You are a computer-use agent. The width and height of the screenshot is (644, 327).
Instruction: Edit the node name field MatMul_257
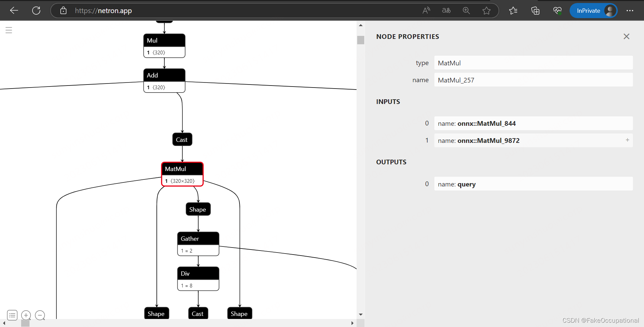click(534, 80)
